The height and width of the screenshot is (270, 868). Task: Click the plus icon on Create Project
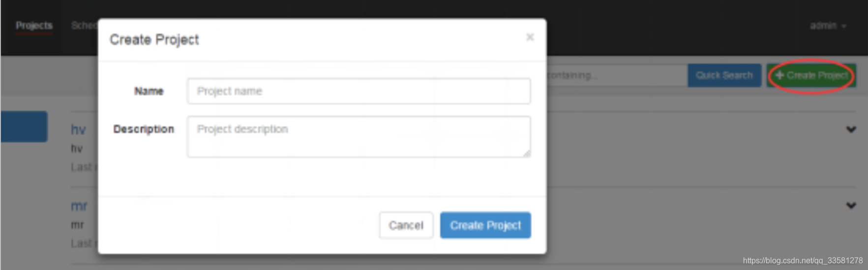point(780,75)
